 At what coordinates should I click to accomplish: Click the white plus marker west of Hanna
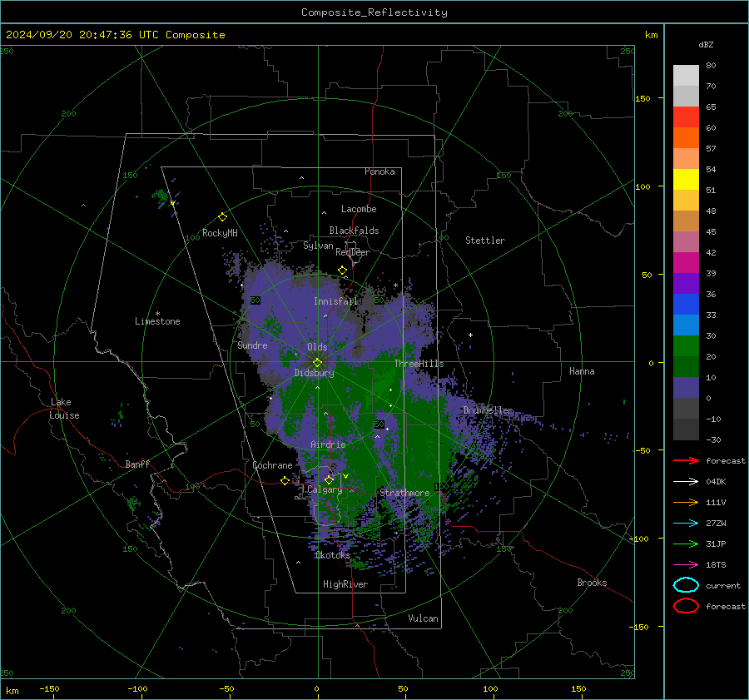[470, 335]
